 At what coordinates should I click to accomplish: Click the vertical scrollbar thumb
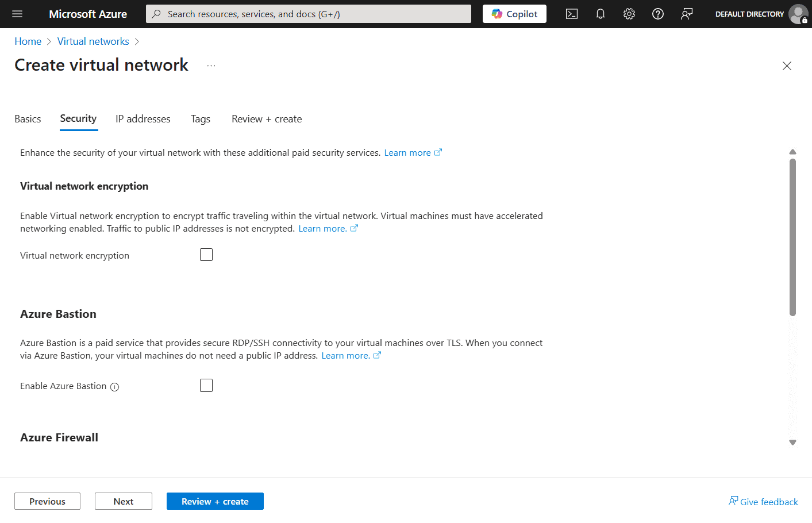tap(792, 237)
